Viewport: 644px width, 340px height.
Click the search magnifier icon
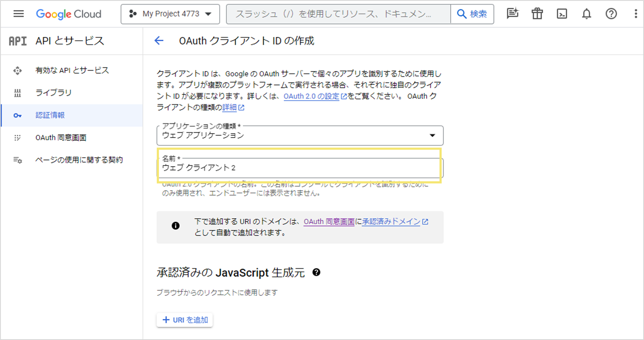(462, 14)
